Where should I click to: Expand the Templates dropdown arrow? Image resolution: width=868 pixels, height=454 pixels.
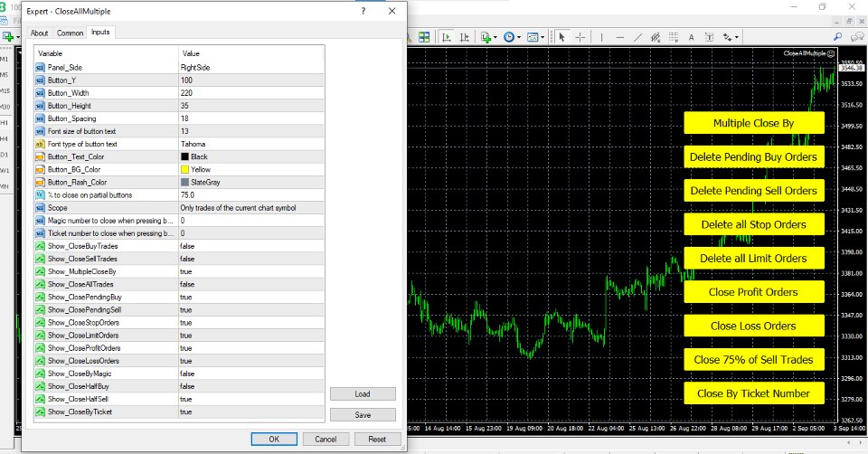point(542,37)
